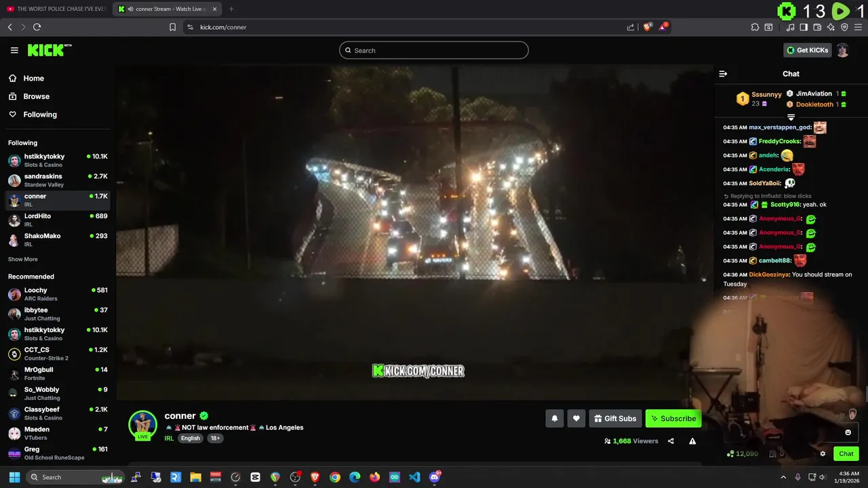Open browser extensions puzzle icon
This screenshot has width=868, height=488.
tap(755, 27)
